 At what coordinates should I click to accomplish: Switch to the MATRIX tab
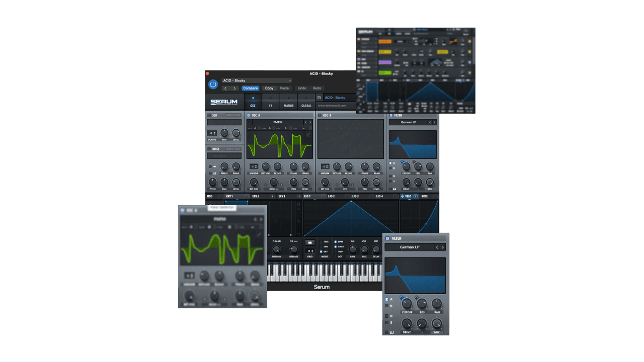(x=288, y=102)
